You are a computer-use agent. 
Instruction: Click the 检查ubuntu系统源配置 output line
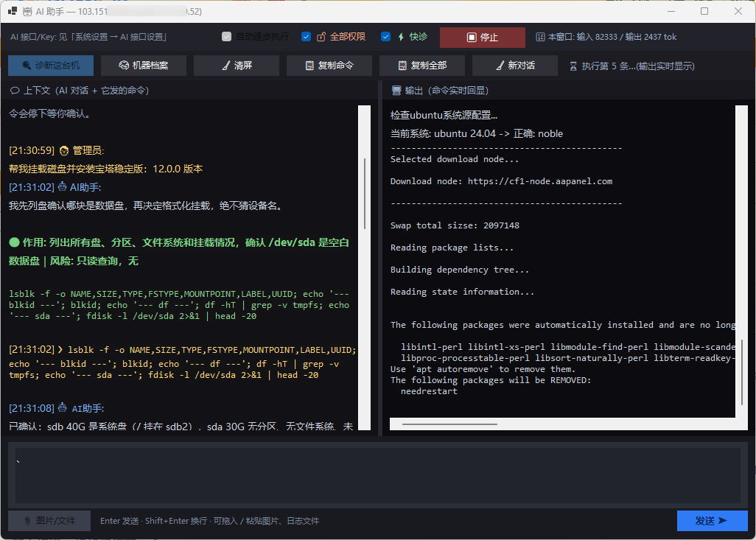click(444, 115)
